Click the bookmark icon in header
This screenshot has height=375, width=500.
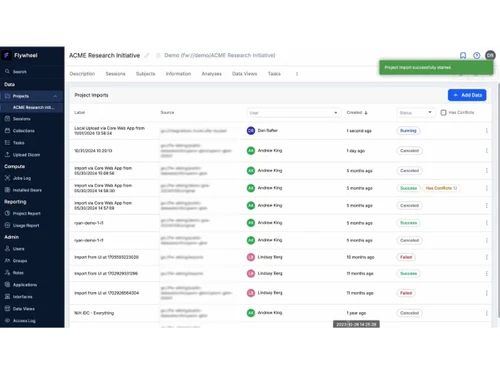pyautogui.click(x=463, y=55)
